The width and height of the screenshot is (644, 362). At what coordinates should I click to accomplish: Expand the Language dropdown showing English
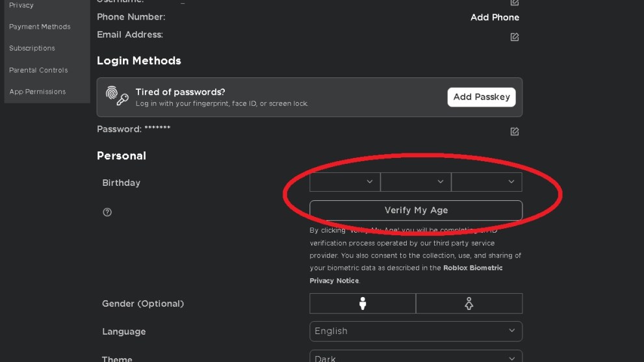coord(416,331)
